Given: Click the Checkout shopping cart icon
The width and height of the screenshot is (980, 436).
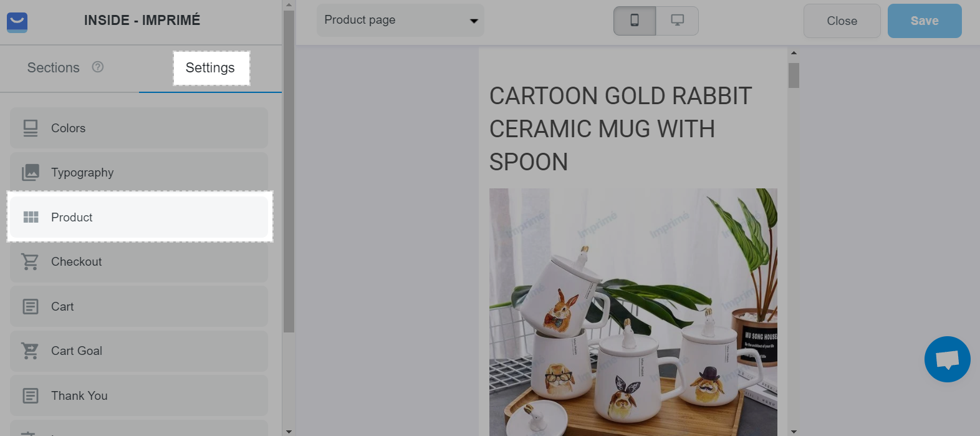Looking at the screenshot, I should [30, 261].
